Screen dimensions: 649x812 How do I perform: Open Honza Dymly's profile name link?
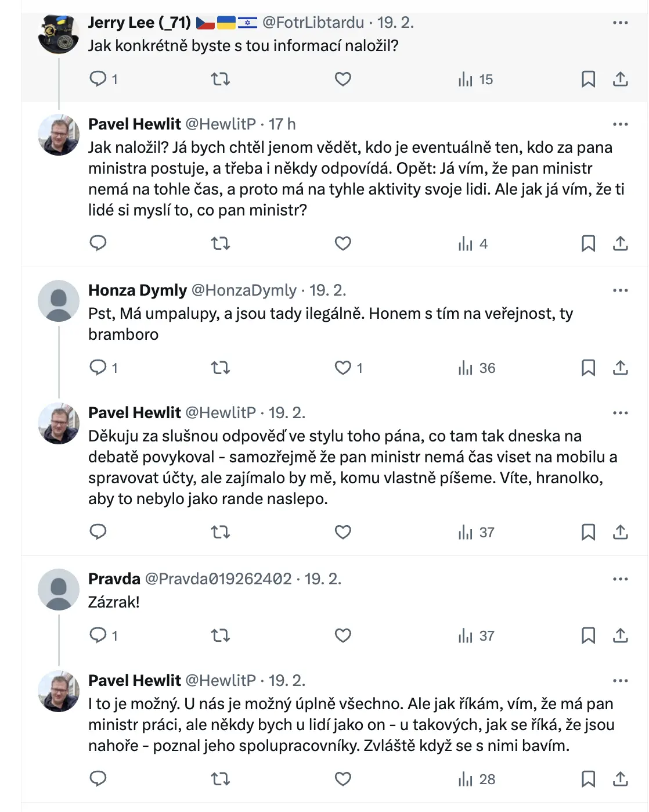pos(138,290)
